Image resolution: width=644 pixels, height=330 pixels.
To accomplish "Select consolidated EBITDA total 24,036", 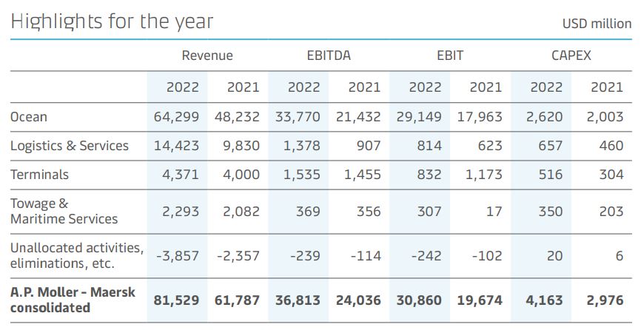I will [x=358, y=300].
